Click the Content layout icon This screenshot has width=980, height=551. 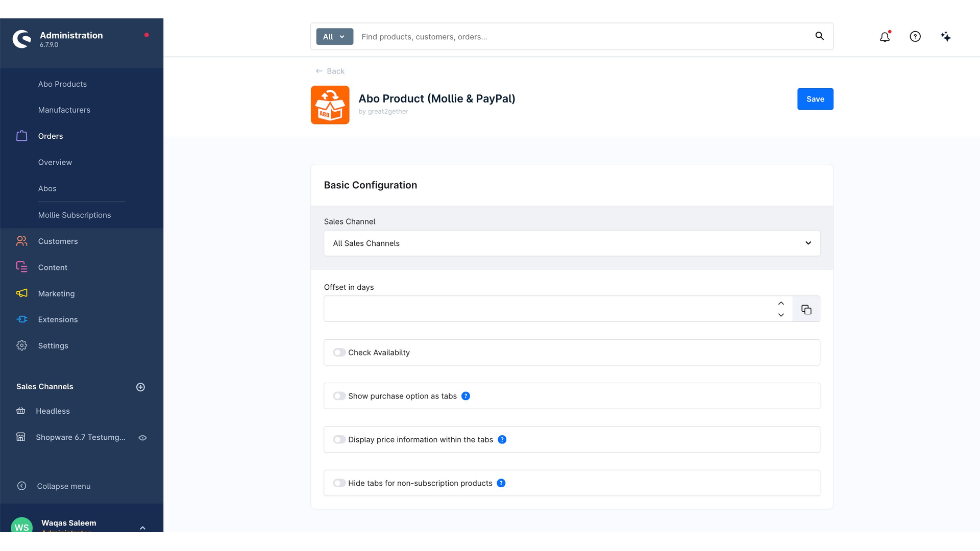tap(21, 267)
